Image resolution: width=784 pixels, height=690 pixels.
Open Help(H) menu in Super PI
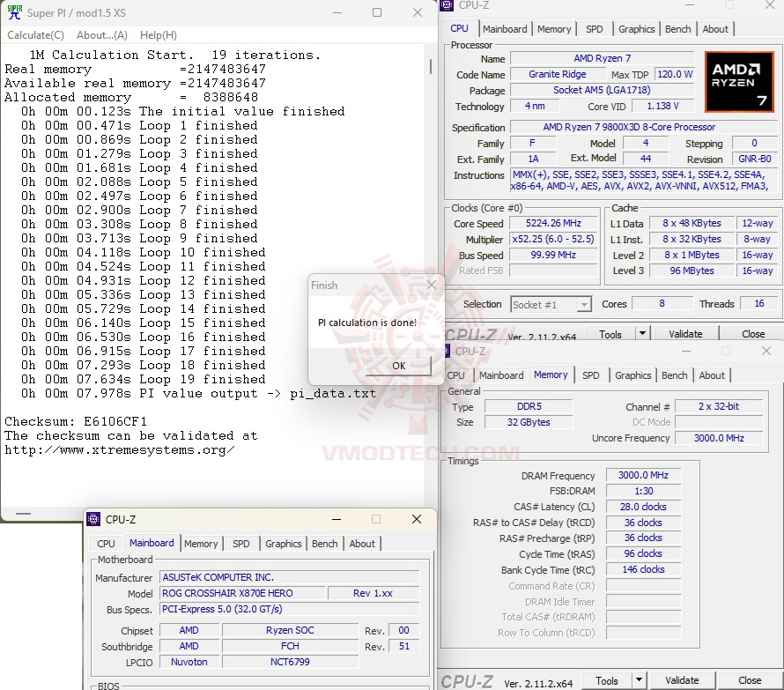pos(158,35)
